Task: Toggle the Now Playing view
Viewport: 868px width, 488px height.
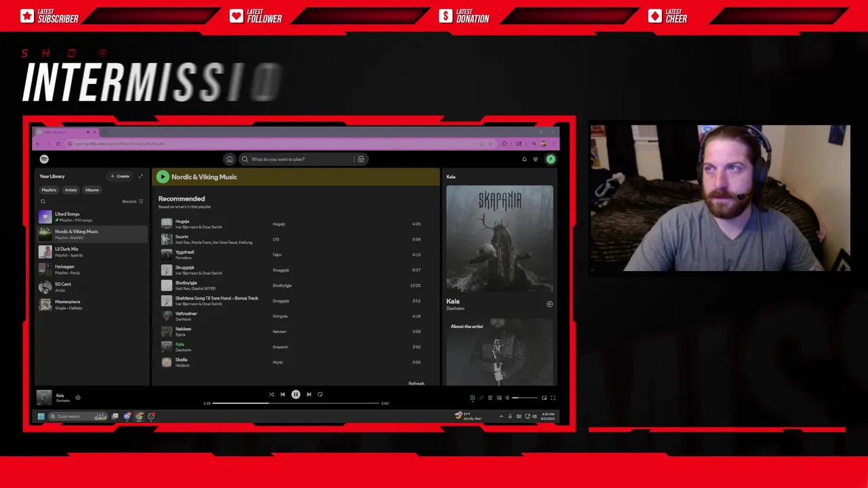Action: [x=473, y=398]
